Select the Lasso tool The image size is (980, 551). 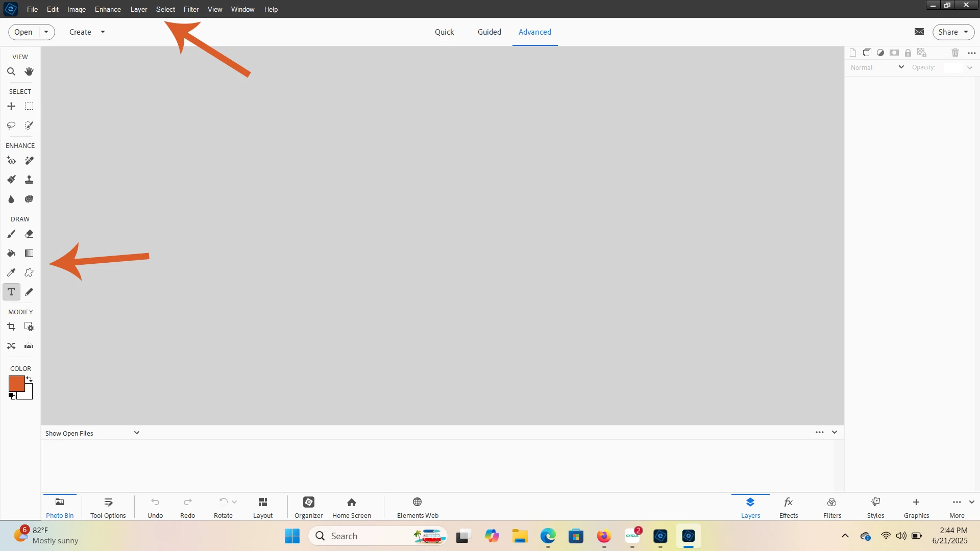point(11,126)
